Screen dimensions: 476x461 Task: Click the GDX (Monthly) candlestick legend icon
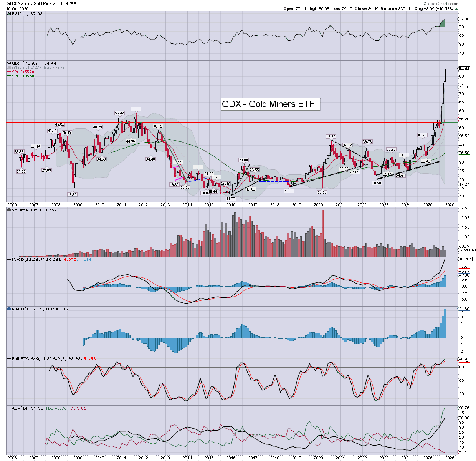pyautogui.click(x=9, y=63)
